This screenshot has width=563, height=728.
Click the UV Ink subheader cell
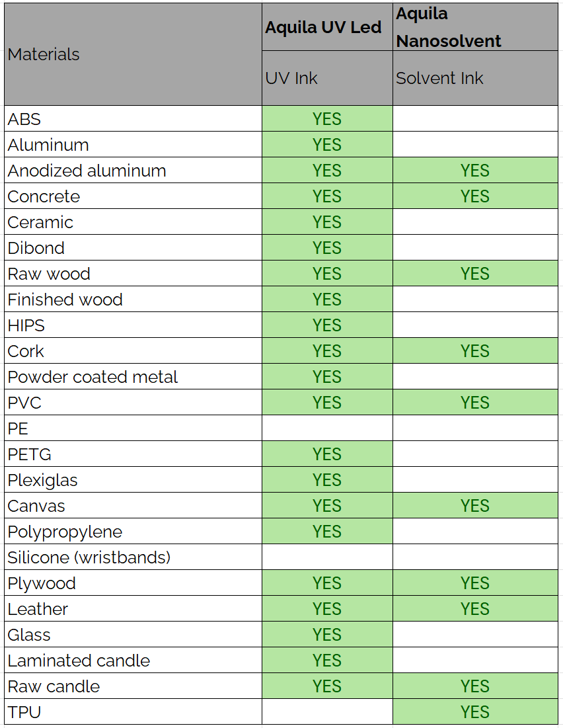(291, 78)
